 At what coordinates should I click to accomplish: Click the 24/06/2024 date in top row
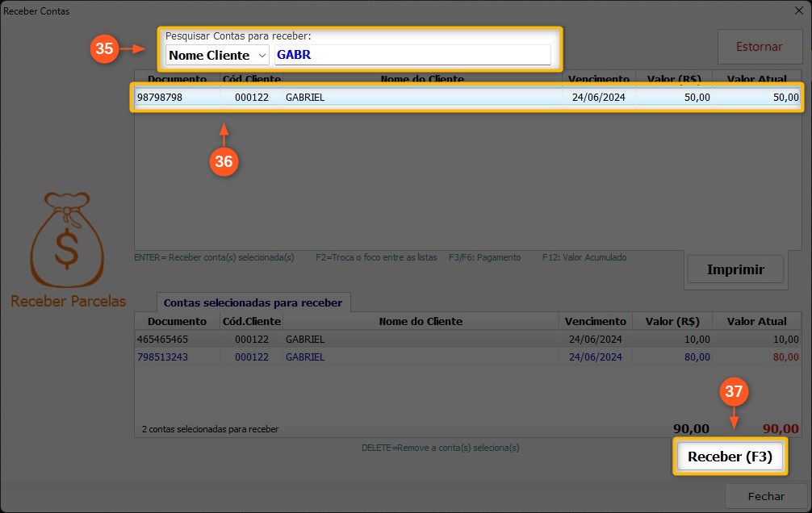pos(597,97)
